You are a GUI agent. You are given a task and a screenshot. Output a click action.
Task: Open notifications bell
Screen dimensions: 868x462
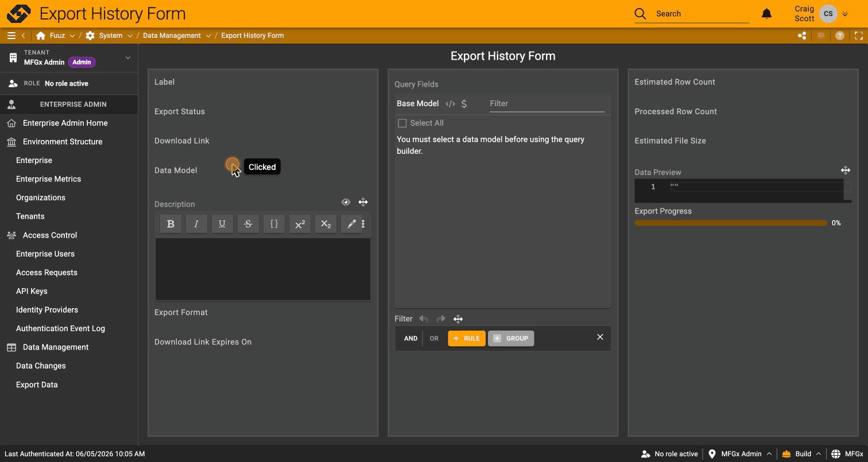[x=766, y=13]
